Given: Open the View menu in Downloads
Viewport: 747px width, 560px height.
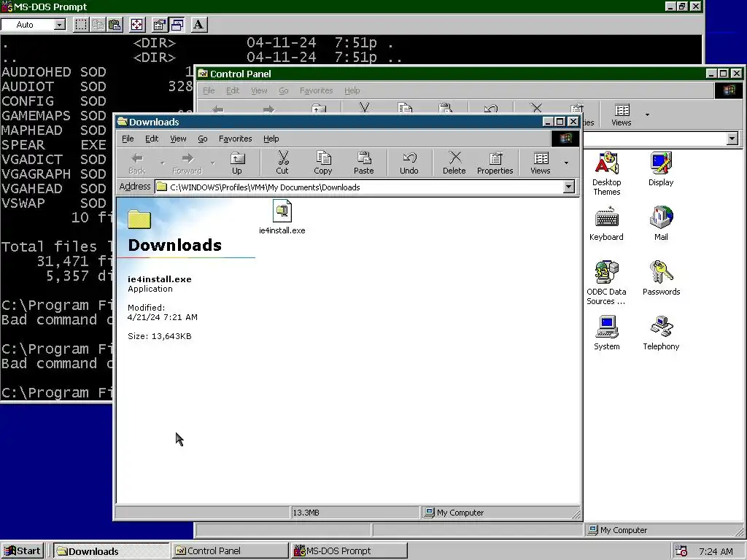Looking at the screenshot, I should [178, 139].
